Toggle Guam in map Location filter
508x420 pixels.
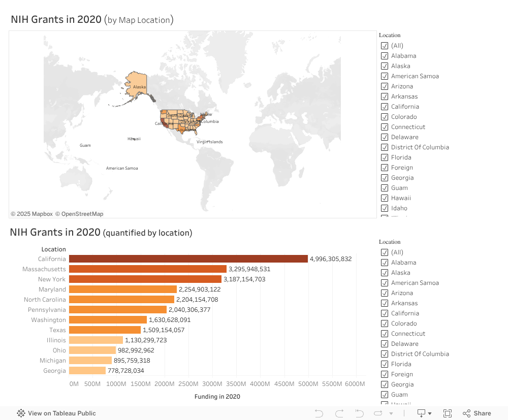(x=385, y=188)
